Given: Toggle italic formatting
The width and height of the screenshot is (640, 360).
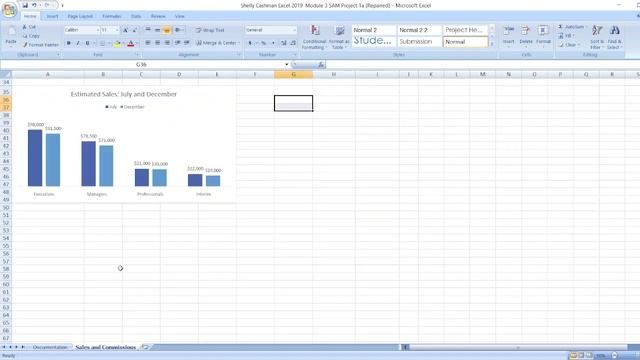Looking at the screenshot, I should [78, 43].
